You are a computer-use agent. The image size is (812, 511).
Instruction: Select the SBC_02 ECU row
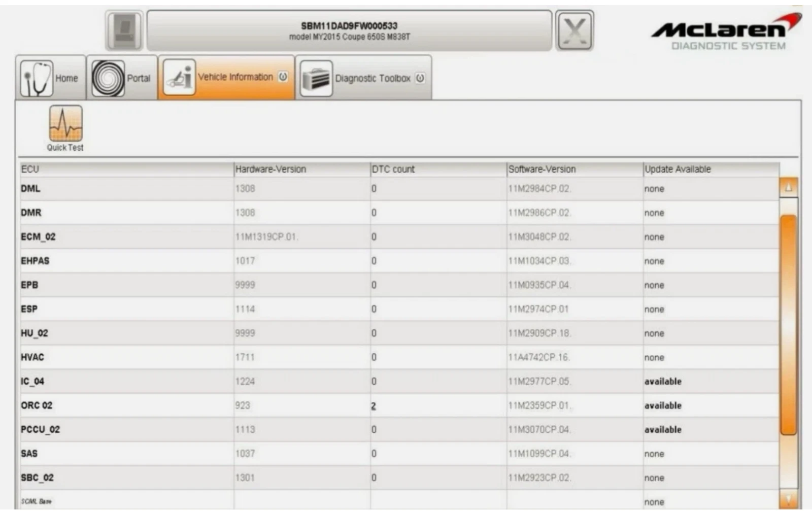click(399, 478)
